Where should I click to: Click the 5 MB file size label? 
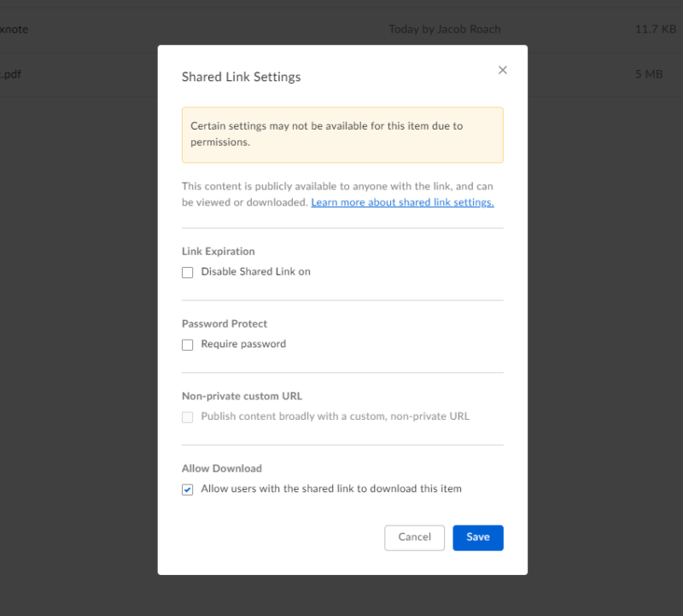click(x=647, y=74)
